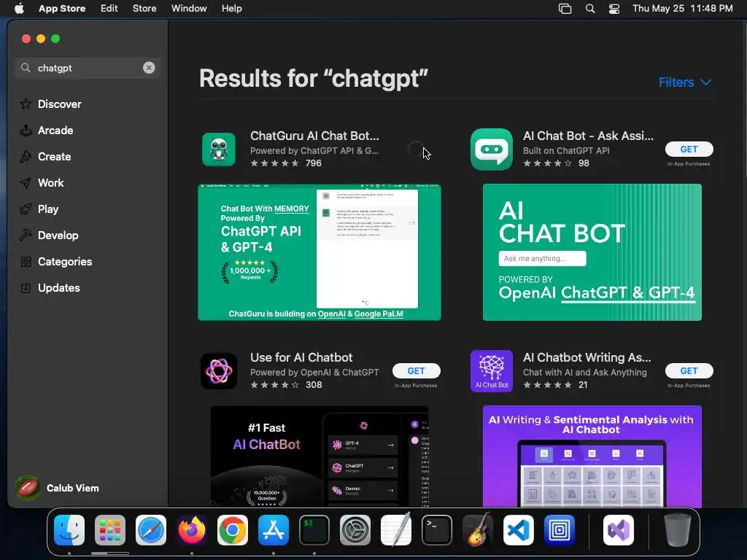This screenshot has width=747, height=560.
Task: Open the Use for AI Chatbot app icon
Action: 219,371
